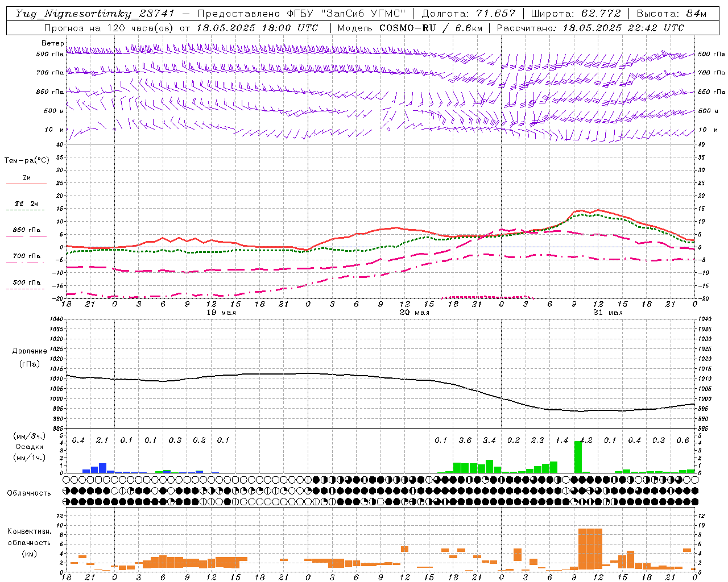
Task: Click the 2м temperature legend label
Action: (27, 178)
